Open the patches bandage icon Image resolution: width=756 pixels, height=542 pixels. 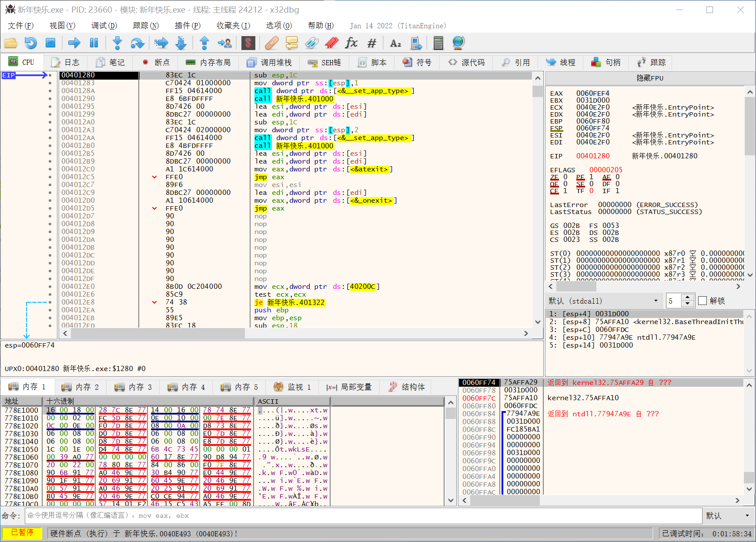pos(271,43)
